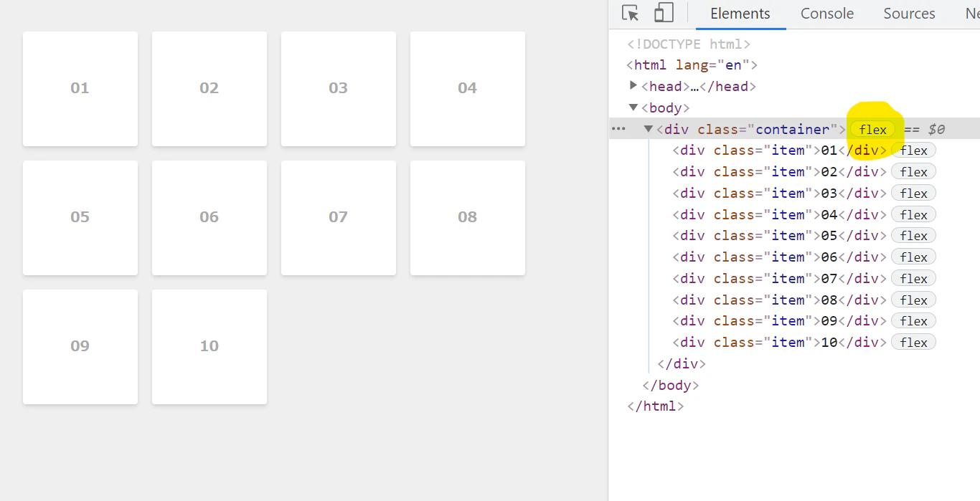Toggle the flex badge on the container div
Screen dimensions: 980x501
[873, 130]
